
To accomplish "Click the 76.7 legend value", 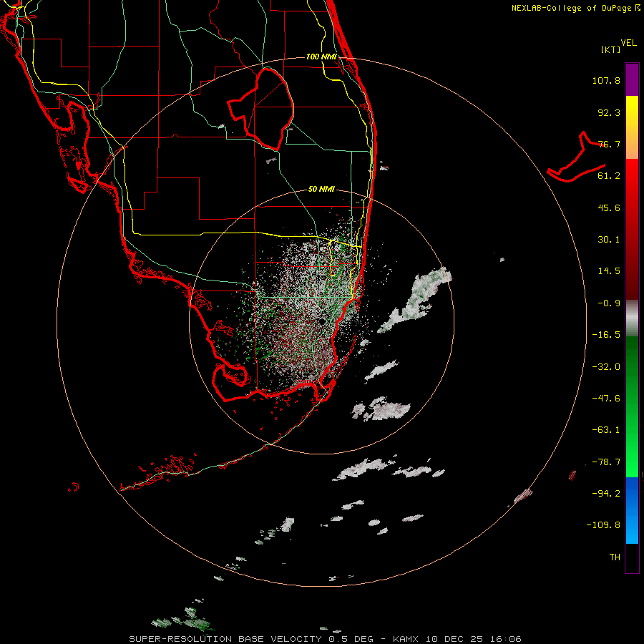I will pos(609,144).
